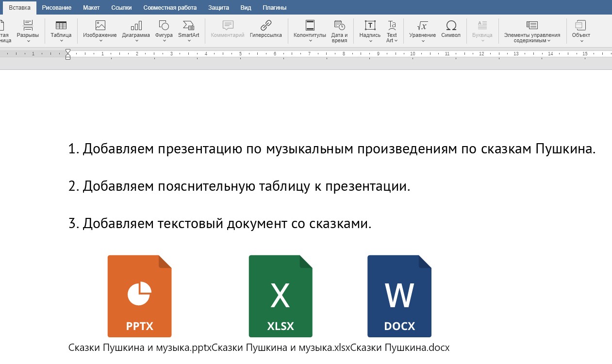Open the Совместная работа tab
The image size is (612, 364).
pyautogui.click(x=170, y=8)
